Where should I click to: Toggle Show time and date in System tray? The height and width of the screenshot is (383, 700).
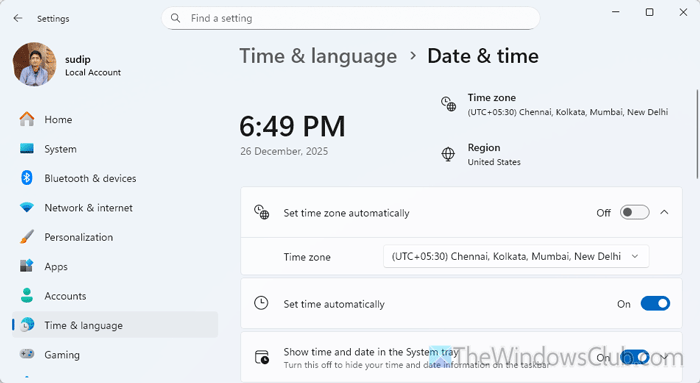point(635,357)
